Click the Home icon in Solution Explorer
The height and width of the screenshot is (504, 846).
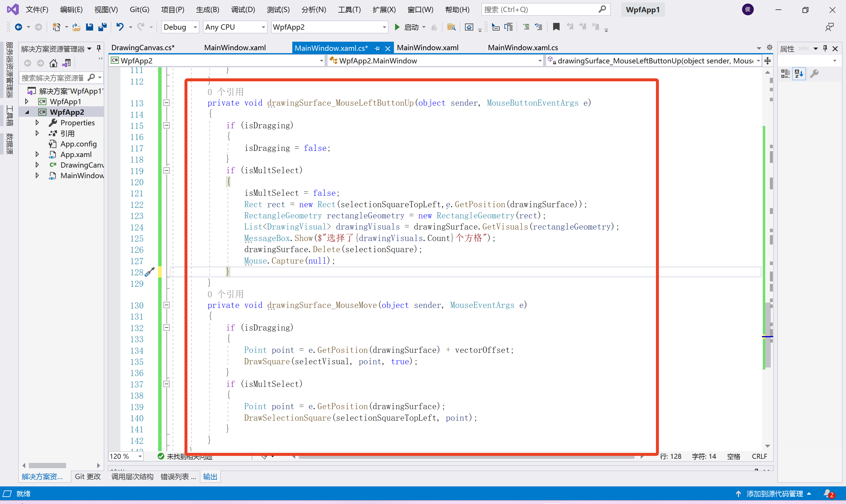(53, 63)
